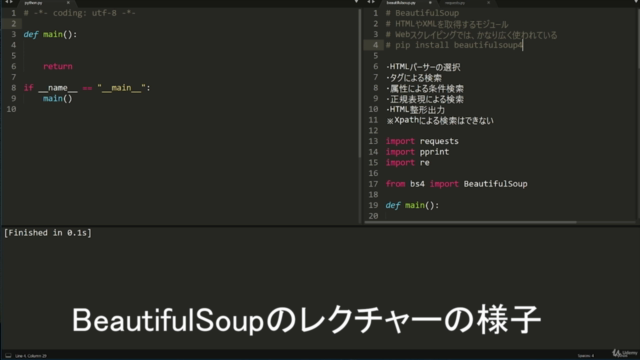Click the '# HTMLやXMLを取得するモジュール' comment

[447, 24]
